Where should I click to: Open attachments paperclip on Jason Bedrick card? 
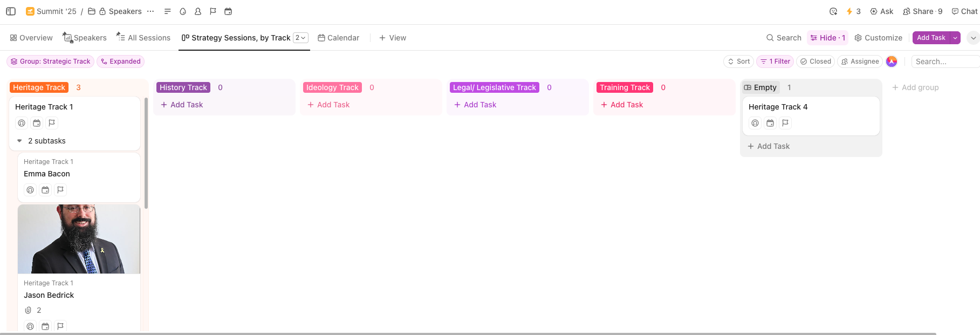[29, 310]
